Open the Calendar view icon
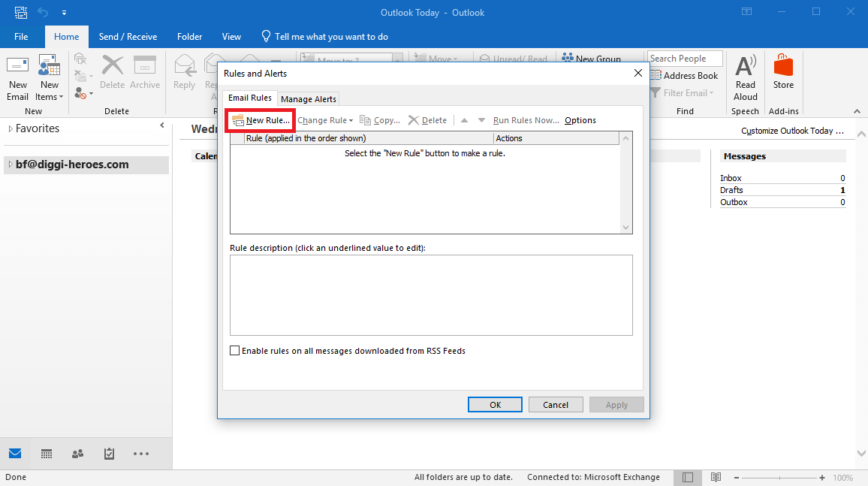This screenshot has width=868, height=486. click(46, 454)
